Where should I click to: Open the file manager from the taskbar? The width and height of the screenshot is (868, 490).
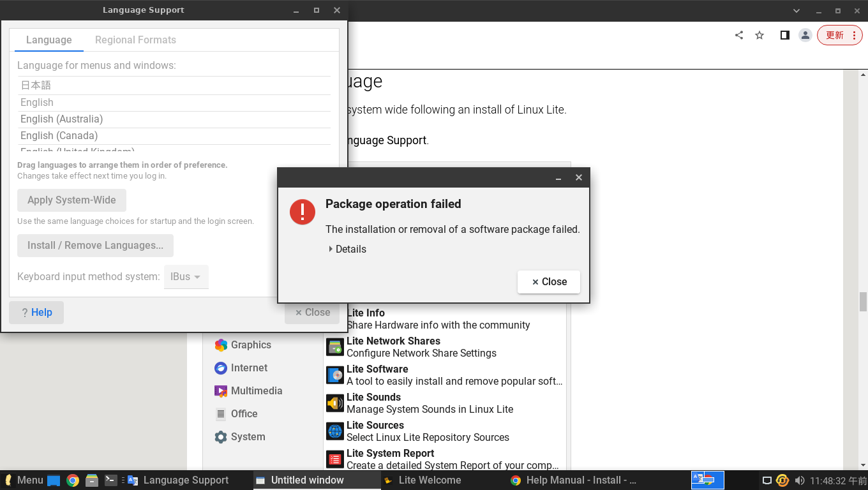point(91,480)
